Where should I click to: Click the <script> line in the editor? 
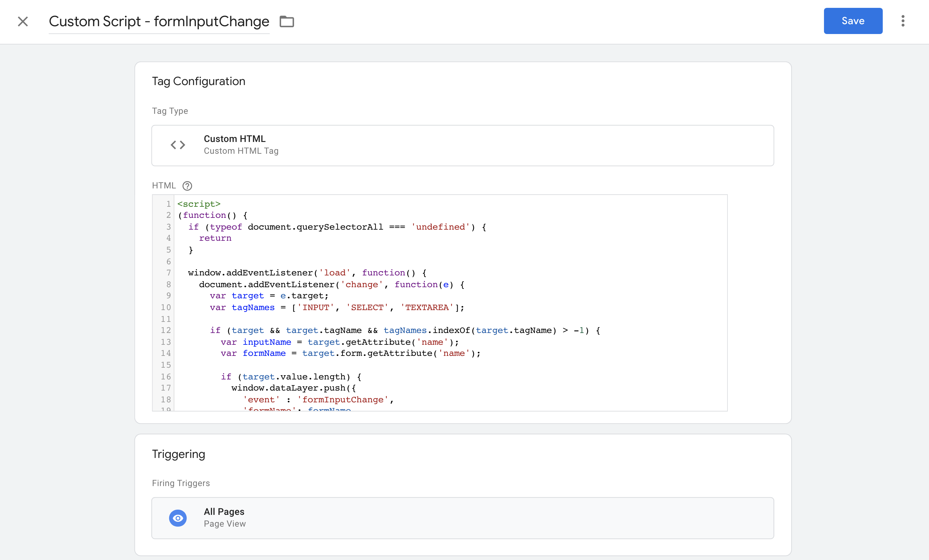[199, 204]
